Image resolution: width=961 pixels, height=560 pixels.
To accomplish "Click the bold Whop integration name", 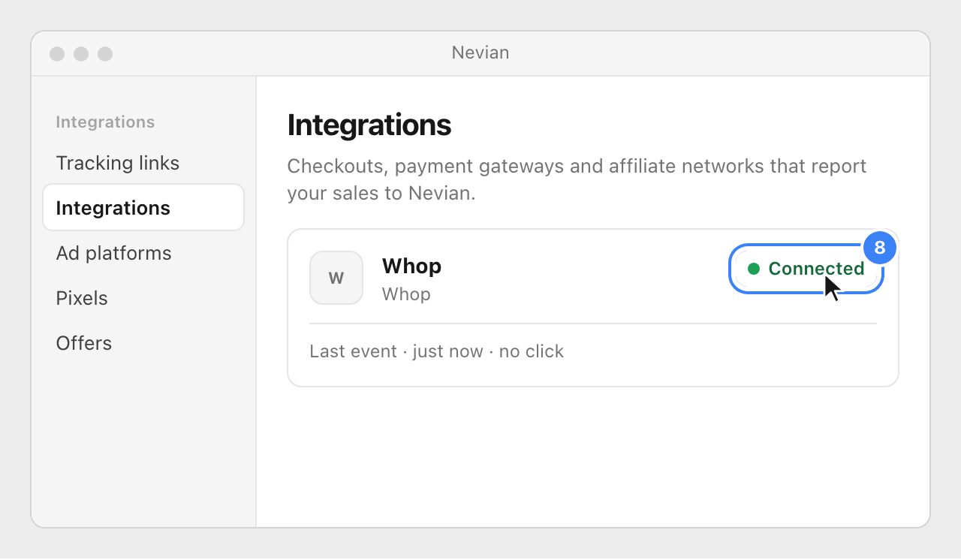I will [411, 266].
